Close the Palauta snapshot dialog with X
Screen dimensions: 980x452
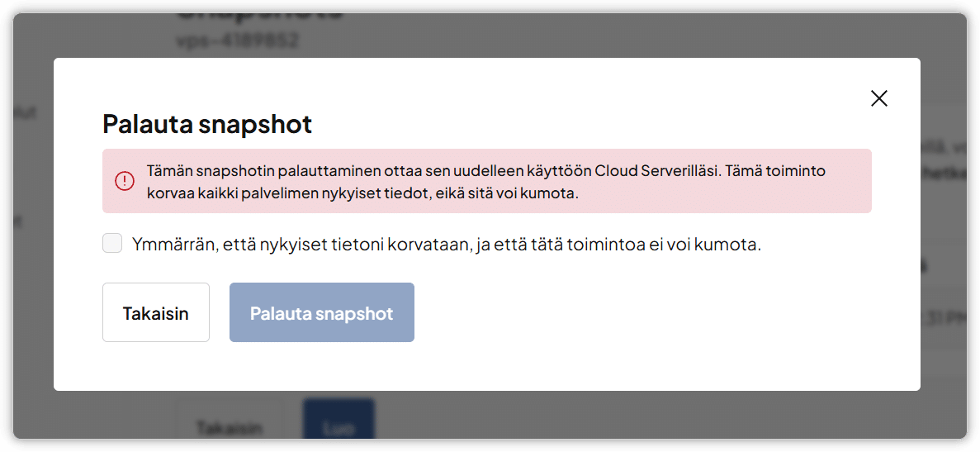click(x=879, y=98)
